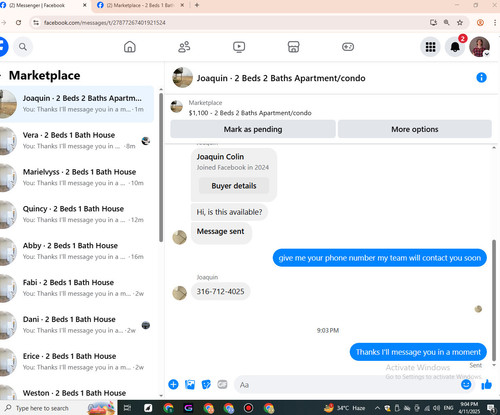The width and height of the screenshot is (500, 415).
Task: Open the taskbar clock and date
Action: 469,408
